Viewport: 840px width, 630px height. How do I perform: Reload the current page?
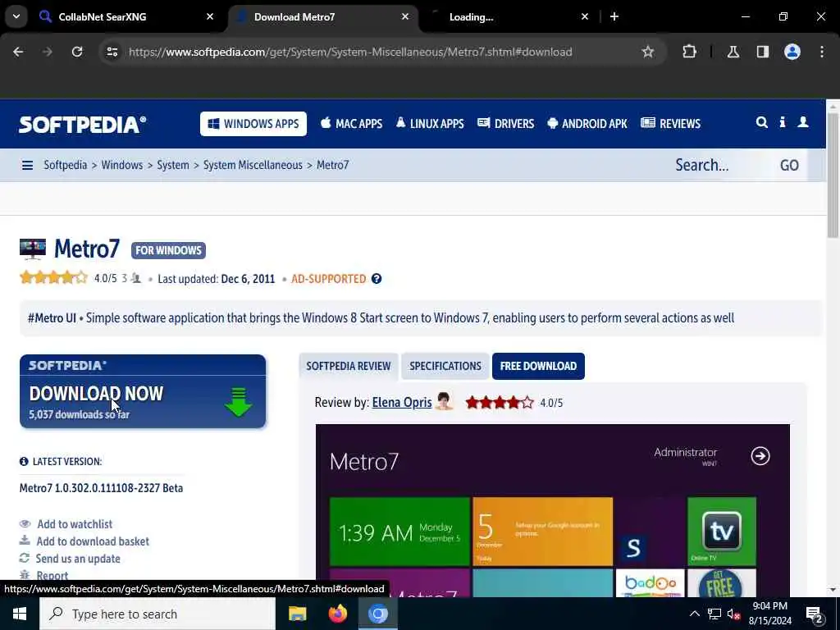click(77, 52)
